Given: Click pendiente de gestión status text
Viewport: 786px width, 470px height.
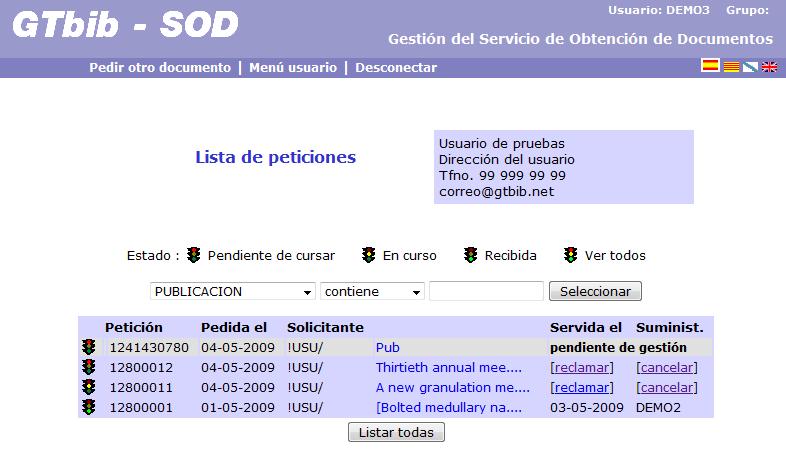Looking at the screenshot, I should click(x=618, y=347).
